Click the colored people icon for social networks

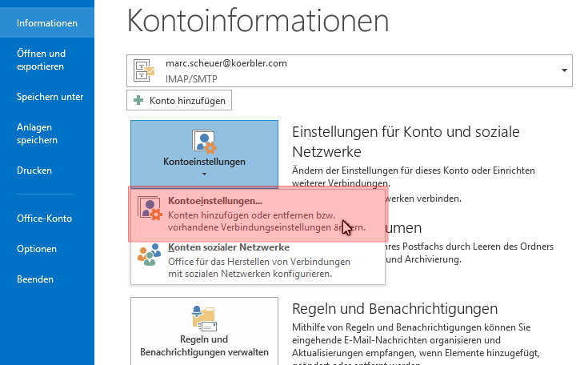149,255
